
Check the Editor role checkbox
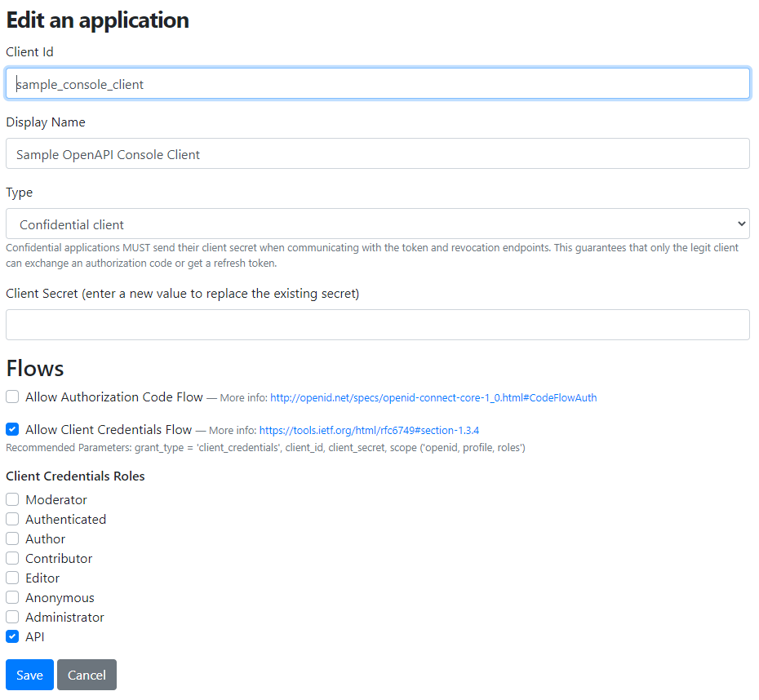(12, 578)
